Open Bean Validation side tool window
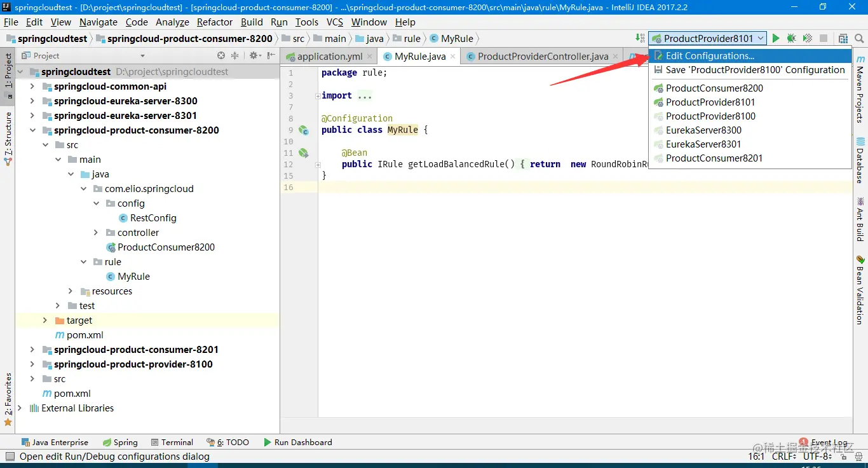Image resolution: width=868 pixels, height=468 pixels. [x=860, y=289]
